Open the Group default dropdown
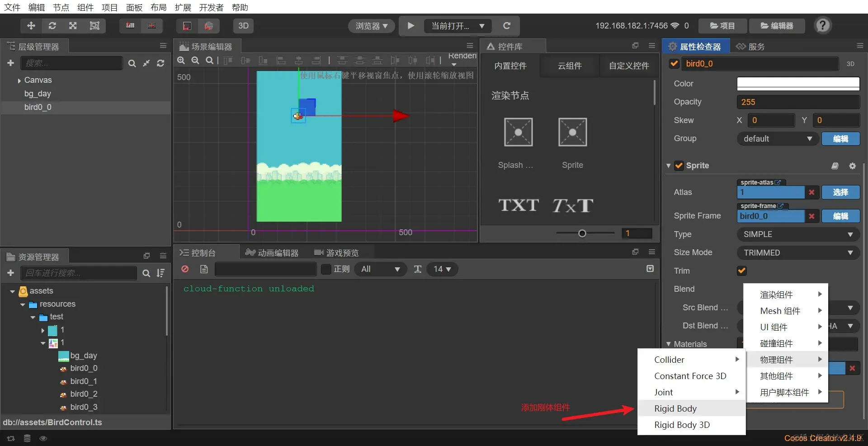 tap(778, 139)
